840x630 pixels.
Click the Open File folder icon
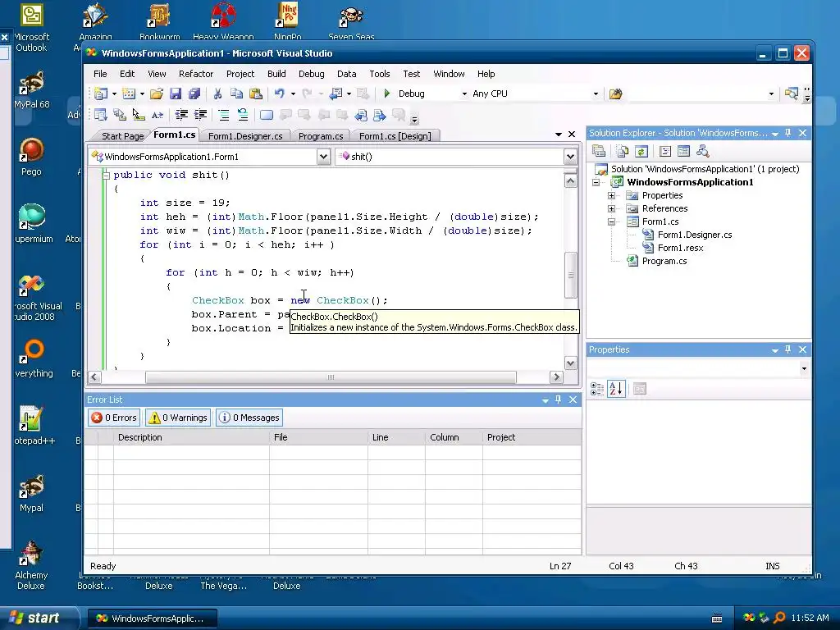click(x=157, y=94)
